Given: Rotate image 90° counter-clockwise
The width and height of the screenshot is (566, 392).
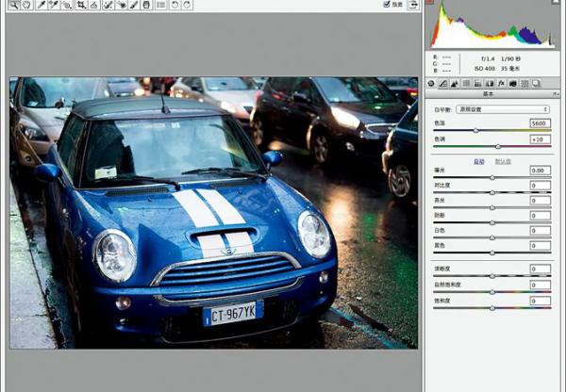Looking at the screenshot, I should pos(175,5).
